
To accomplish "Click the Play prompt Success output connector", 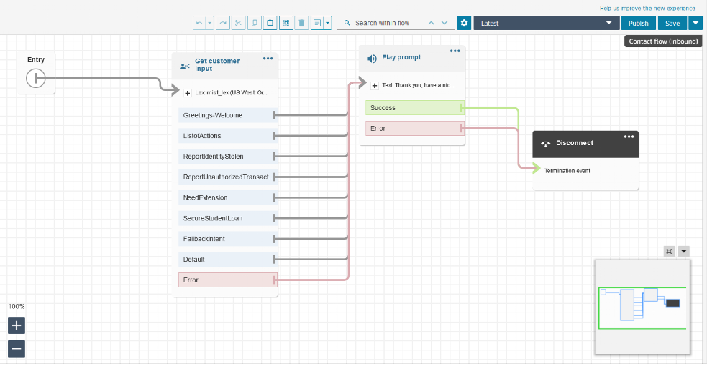I will [x=461, y=107].
